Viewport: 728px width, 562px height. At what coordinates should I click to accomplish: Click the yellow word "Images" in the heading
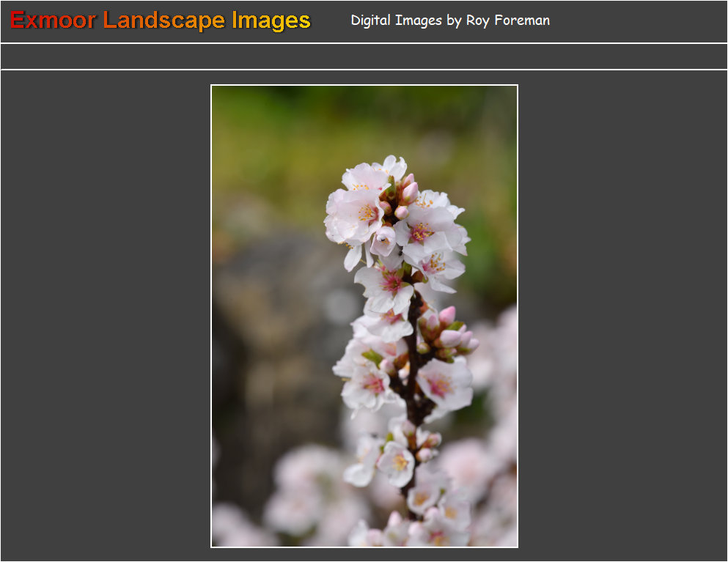pyautogui.click(x=271, y=21)
